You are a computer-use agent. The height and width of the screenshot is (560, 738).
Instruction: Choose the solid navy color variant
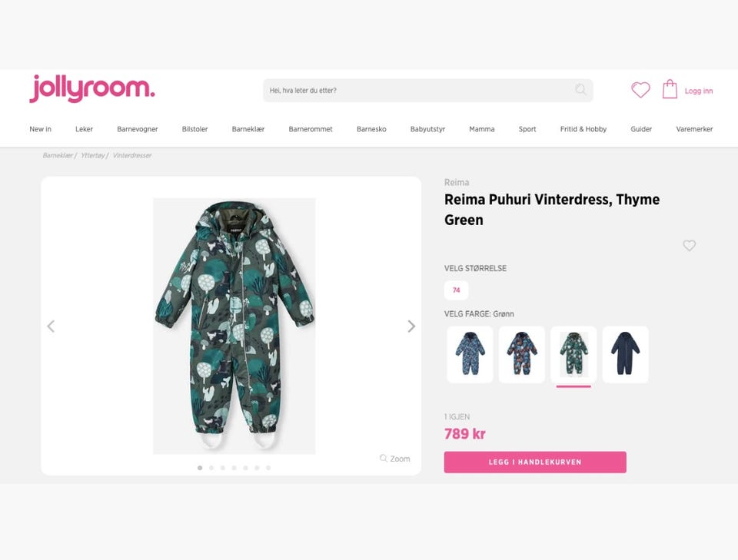(626, 354)
